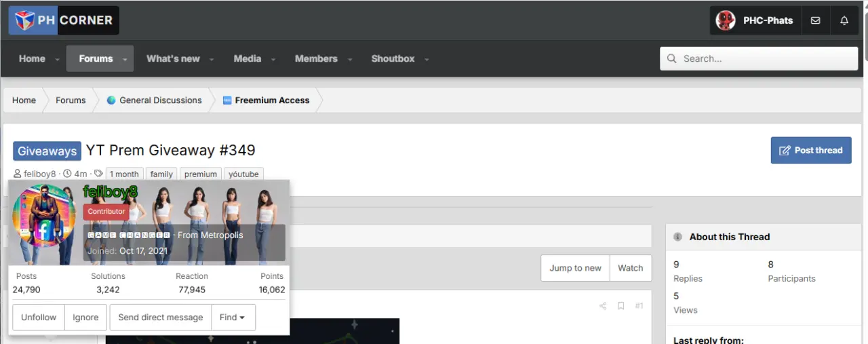Expand the What's new menu arrow

(x=212, y=60)
